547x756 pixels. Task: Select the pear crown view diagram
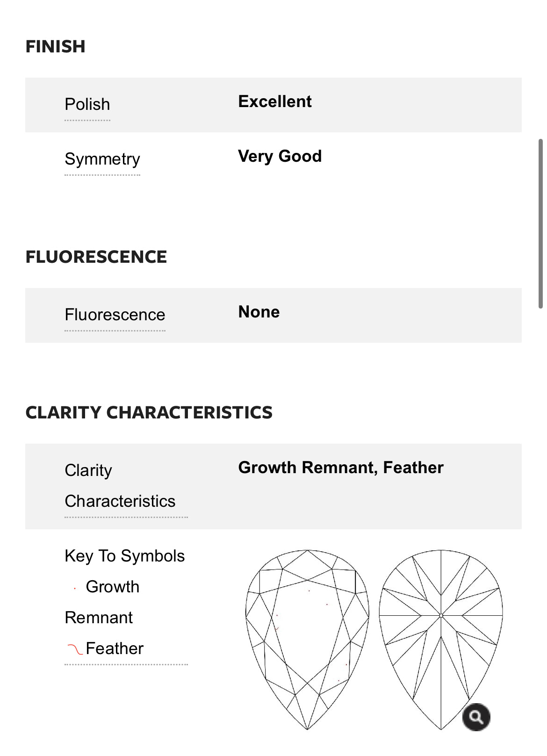click(307, 639)
